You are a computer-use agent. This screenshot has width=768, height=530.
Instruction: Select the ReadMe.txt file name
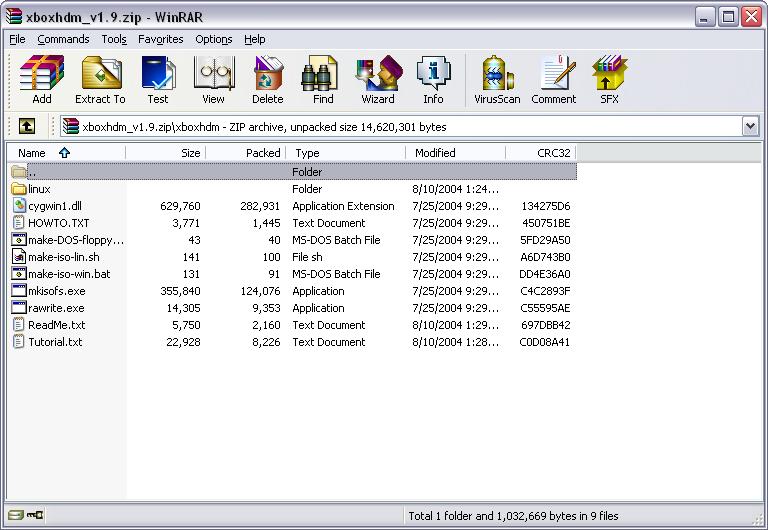pos(57,325)
